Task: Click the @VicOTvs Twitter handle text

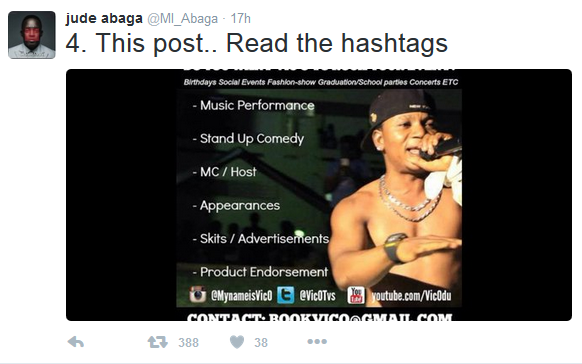Action: [317, 296]
